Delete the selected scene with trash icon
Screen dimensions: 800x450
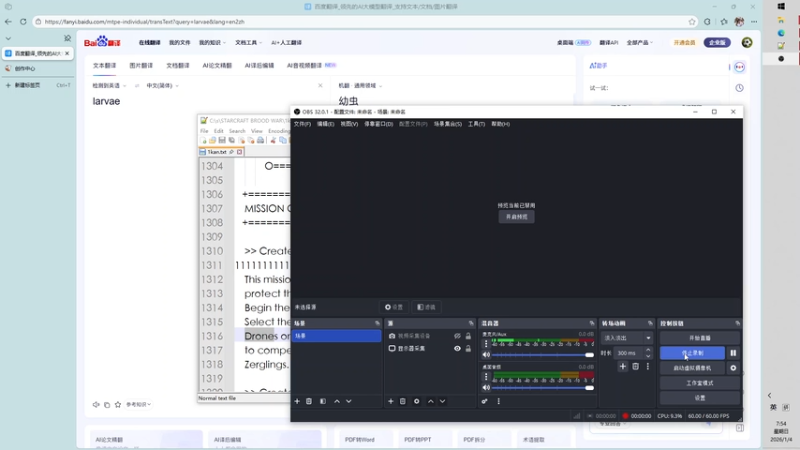(x=309, y=402)
